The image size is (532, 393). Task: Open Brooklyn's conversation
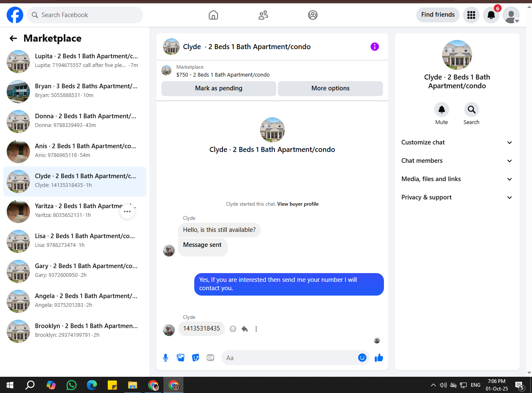coord(75,331)
